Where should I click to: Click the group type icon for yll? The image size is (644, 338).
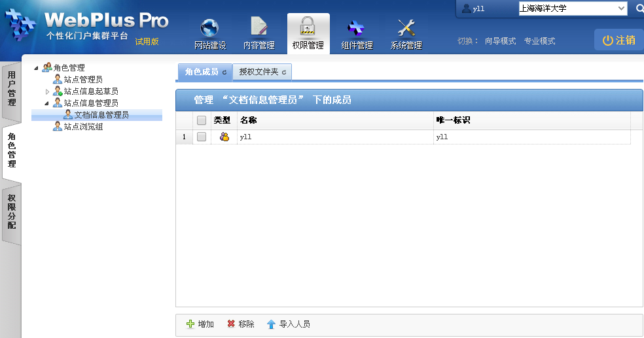point(224,137)
